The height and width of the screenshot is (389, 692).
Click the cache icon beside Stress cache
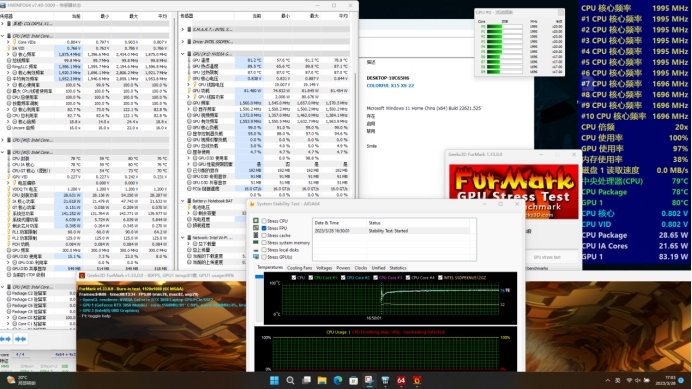(256, 235)
